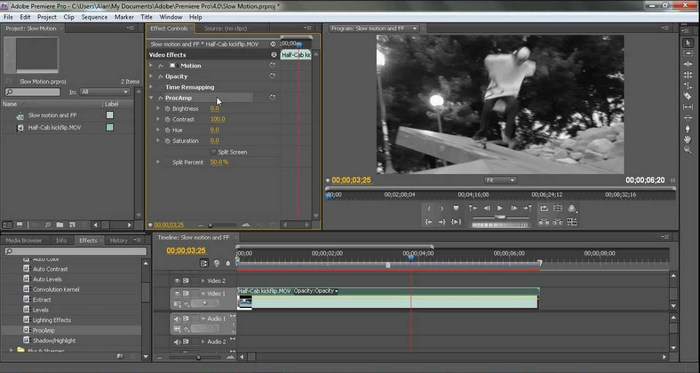This screenshot has width=700, height=373.
Task: Select the Lighting Effects effect
Action: (x=52, y=320)
